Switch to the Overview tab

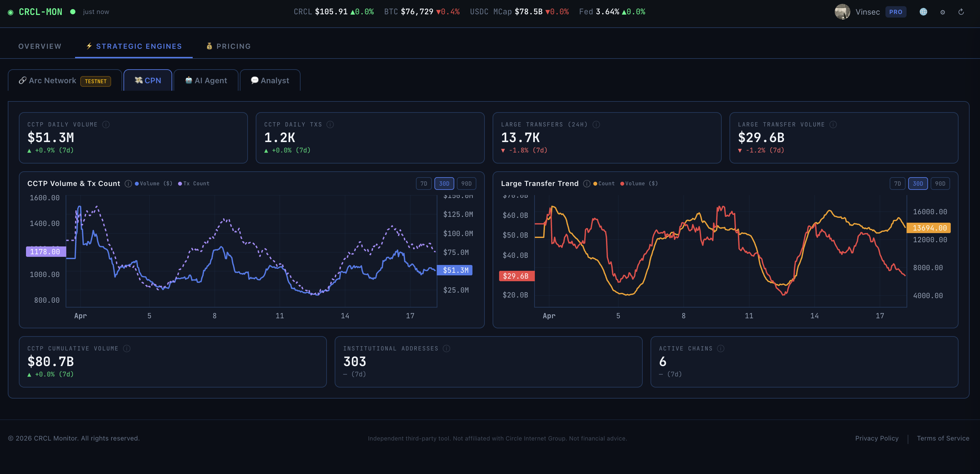pos(40,46)
